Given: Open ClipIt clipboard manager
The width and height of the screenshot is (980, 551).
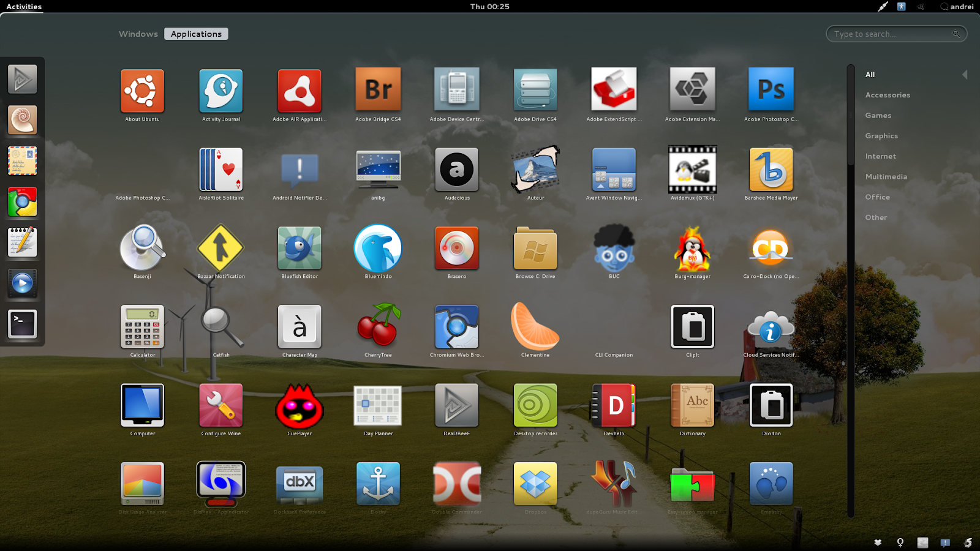Looking at the screenshot, I should (693, 326).
